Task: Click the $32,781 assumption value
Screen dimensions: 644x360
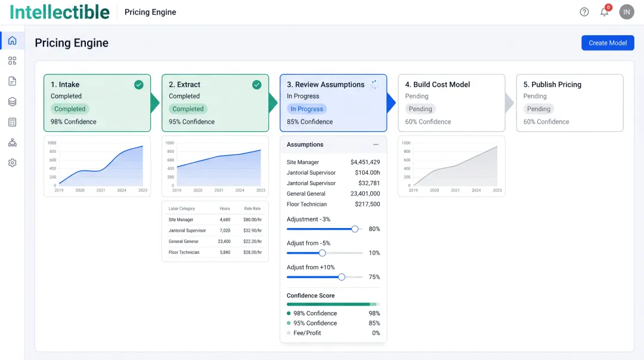Action: [369, 183]
